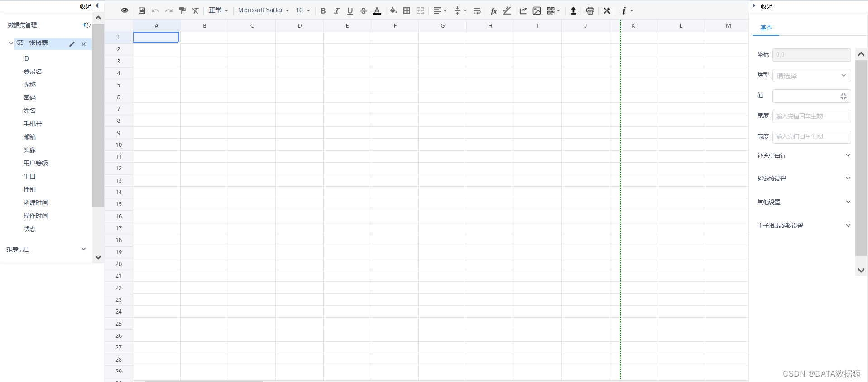The image size is (868, 382).
Task: Open the horizontal alignment dropdown
Action: coord(440,10)
